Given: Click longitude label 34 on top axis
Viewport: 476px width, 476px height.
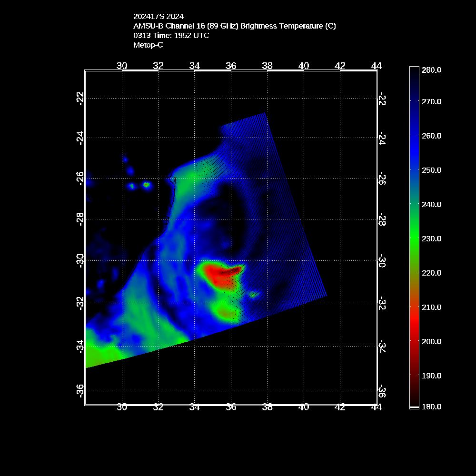Looking at the screenshot, I should pos(195,66).
